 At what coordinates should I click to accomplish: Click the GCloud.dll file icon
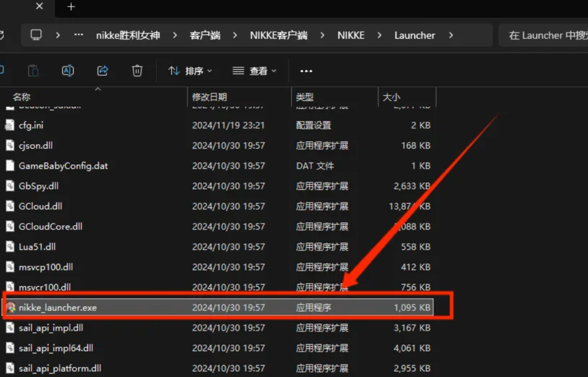coord(10,206)
